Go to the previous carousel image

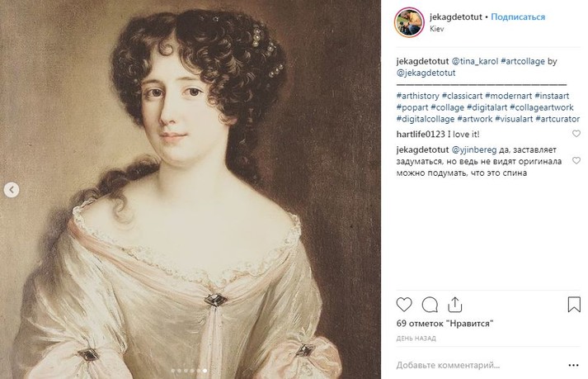point(12,190)
